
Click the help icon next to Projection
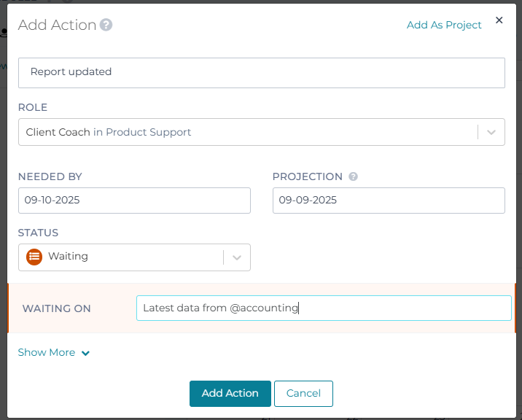tap(353, 176)
